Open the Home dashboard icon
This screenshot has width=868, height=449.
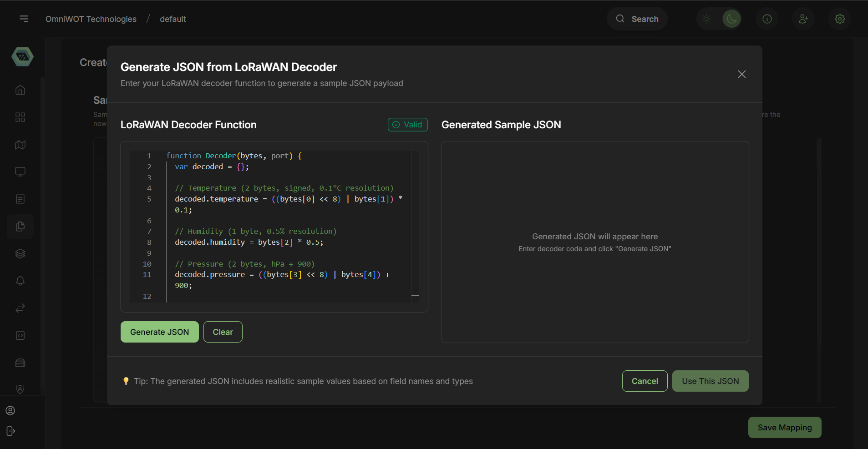(20, 90)
